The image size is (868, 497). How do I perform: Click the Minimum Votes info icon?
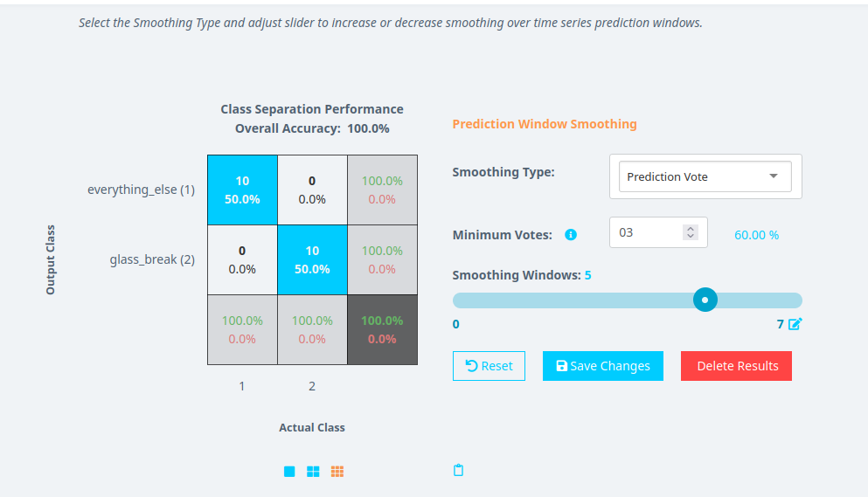[x=571, y=235]
